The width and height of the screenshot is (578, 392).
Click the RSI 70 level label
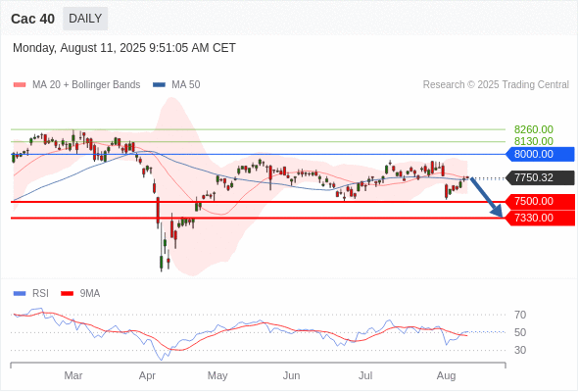[520, 315]
